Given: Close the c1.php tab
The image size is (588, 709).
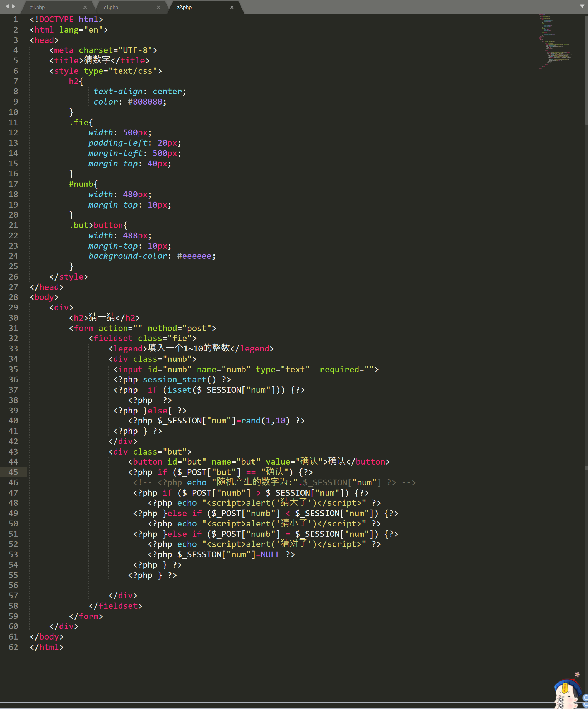Looking at the screenshot, I should (x=158, y=7).
